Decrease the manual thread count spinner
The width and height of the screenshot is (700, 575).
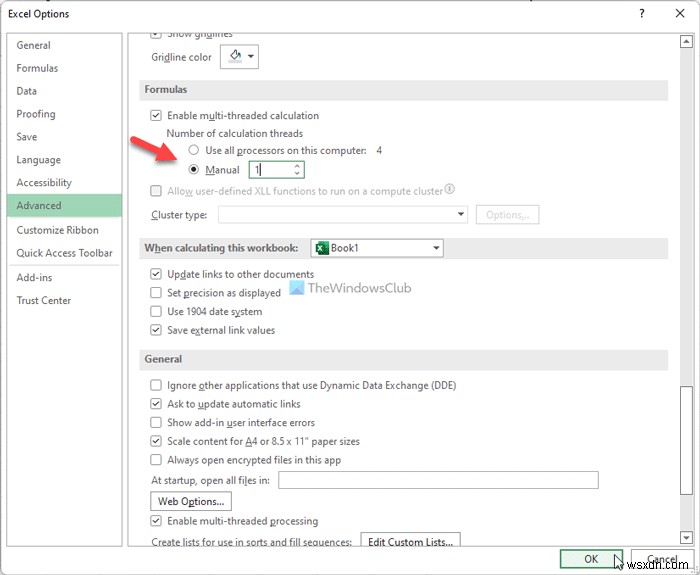[x=297, y=173]
